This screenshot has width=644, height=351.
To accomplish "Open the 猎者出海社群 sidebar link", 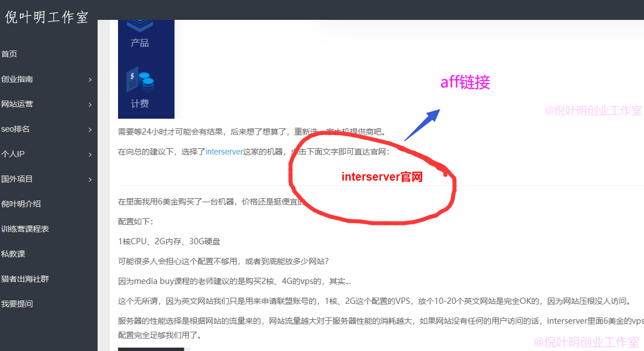I will coord(25,279).
